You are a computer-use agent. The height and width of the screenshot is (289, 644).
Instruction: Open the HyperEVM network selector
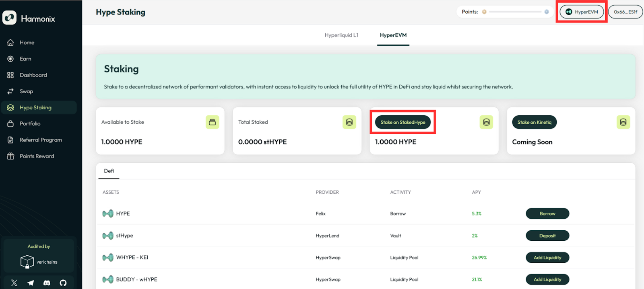coord(582,12)
